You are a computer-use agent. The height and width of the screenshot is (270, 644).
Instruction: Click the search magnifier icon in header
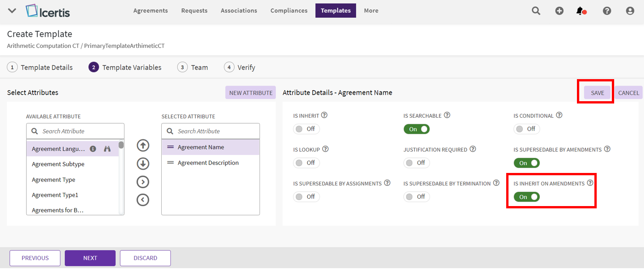pos(536,11)
